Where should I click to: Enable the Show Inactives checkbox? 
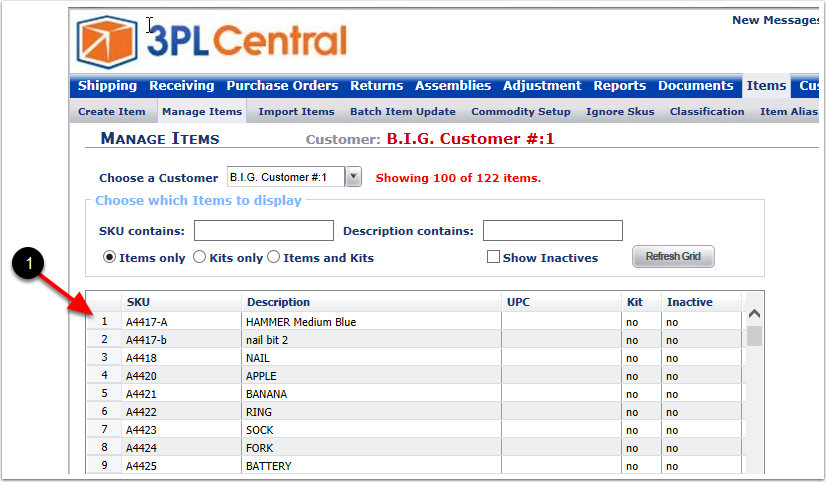[493, 257]
